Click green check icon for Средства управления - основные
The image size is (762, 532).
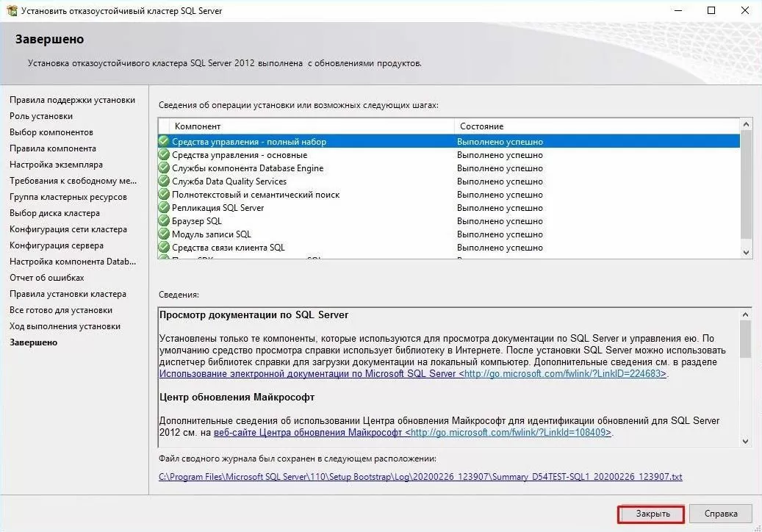tap(165, 154)
